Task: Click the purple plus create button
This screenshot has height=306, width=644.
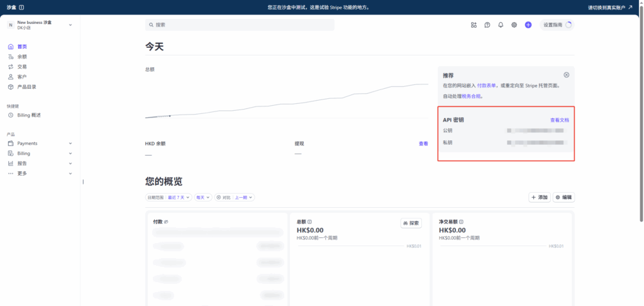Action: coord(528,25)
